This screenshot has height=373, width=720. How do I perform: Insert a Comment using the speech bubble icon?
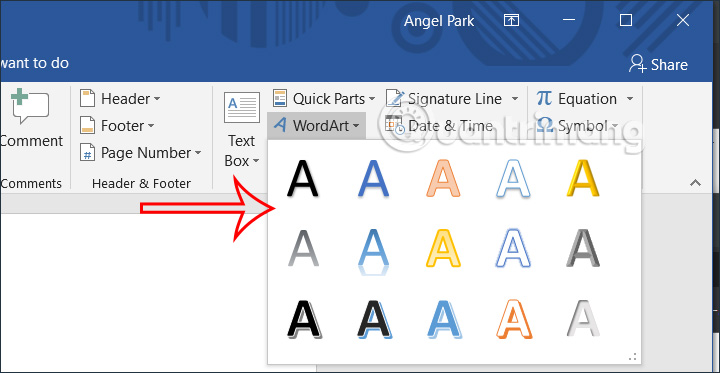tap(30, 106)
